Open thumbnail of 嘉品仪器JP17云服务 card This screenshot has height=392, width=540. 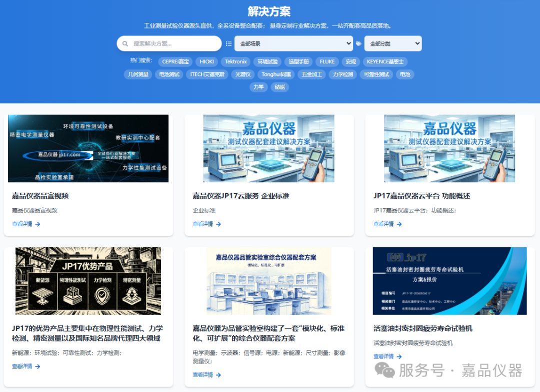(x=269, y=148)
